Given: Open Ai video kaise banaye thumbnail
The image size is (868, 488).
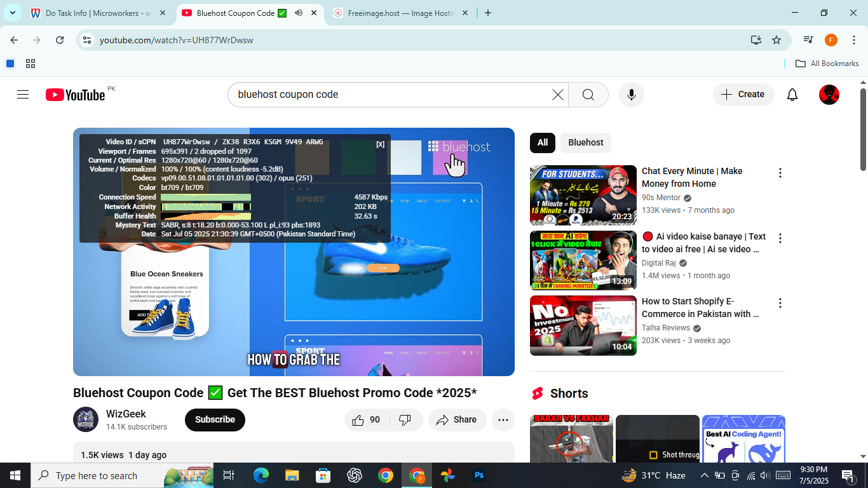Looking at the screenshot, I should tap(583, 261).
